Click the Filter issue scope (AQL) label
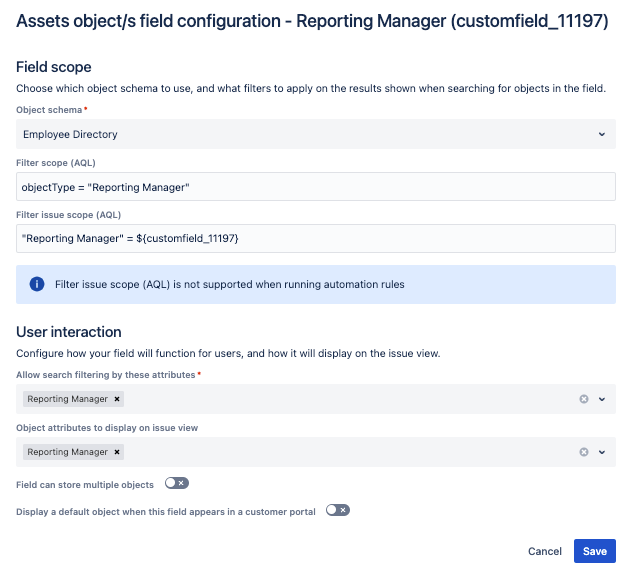644x576 pixels. (69, 215)
